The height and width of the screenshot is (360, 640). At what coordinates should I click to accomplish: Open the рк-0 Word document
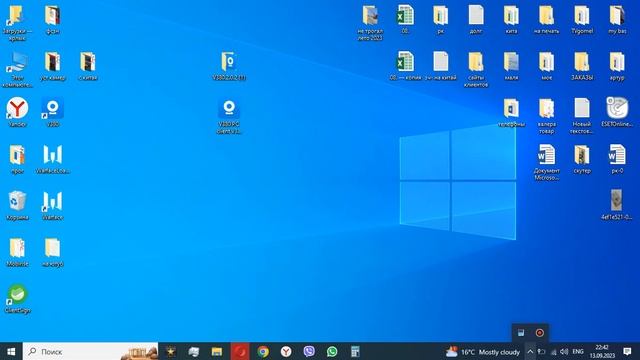point(617,155)
